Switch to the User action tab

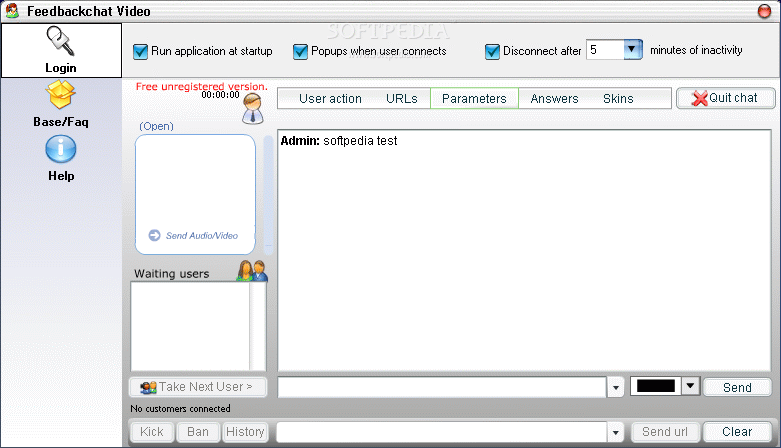[330, 99]
